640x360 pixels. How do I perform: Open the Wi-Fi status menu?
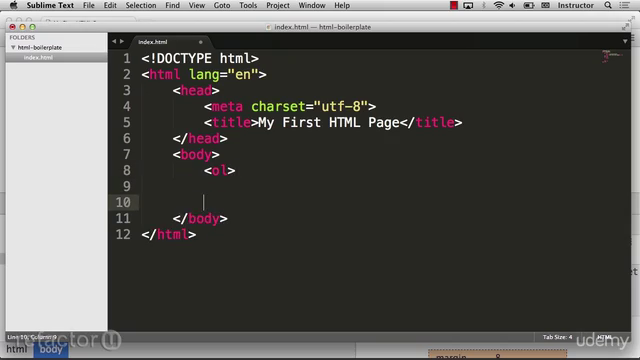498,5
